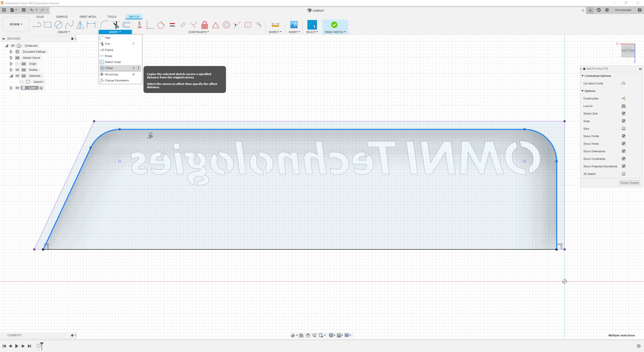
Task: Click the Look At icon in Sketch Palette
Action: (x=624, y=106)
